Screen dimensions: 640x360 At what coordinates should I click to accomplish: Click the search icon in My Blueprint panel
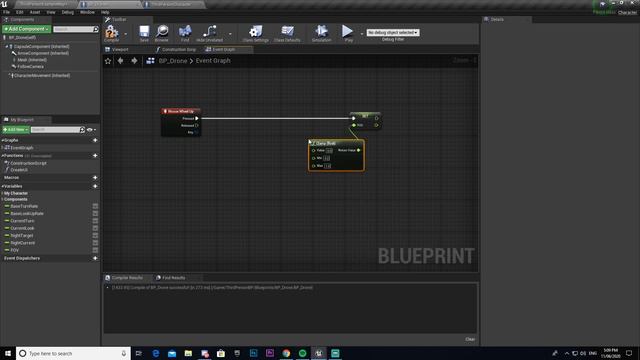(x=82, y=130)
